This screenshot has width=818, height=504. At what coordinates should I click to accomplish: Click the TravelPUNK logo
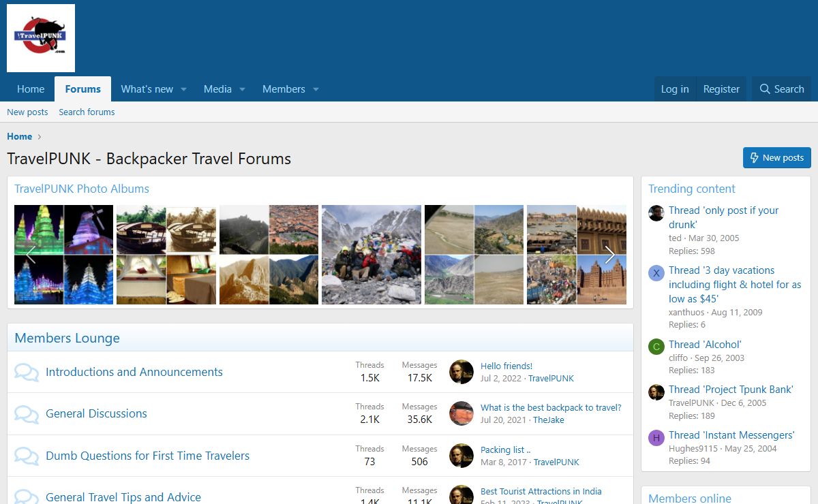click(41, 38)
